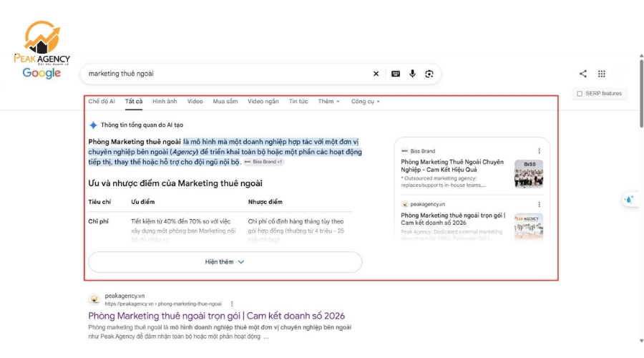
Task: Open options menu for Biss Brand source
Action: [540, 151]
